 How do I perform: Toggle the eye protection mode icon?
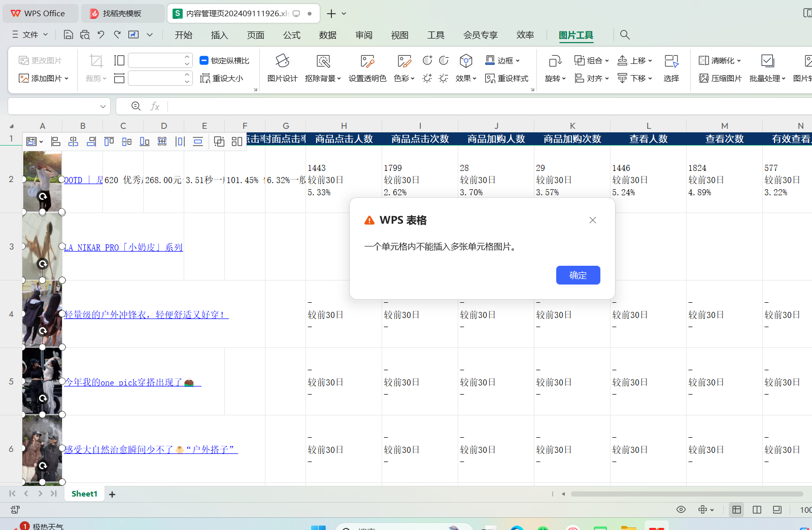(681, 510)
